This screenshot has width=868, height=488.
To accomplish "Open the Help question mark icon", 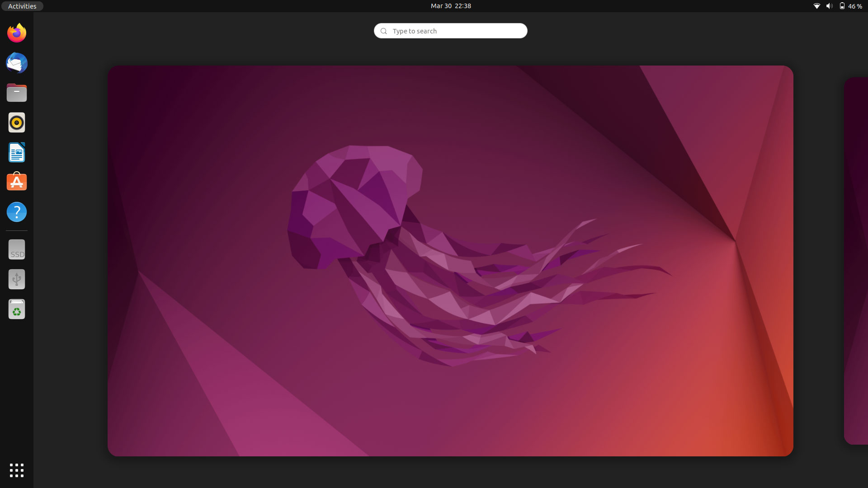I will pos(17,212).
